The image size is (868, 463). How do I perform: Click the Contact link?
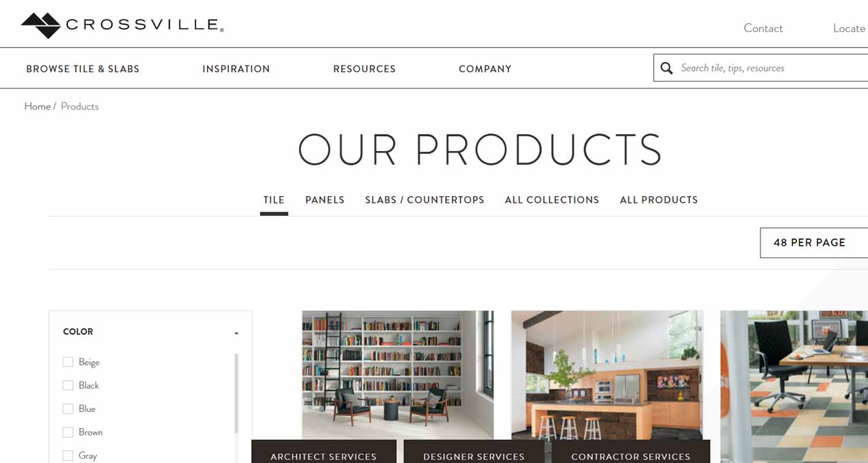coord(763,28)
